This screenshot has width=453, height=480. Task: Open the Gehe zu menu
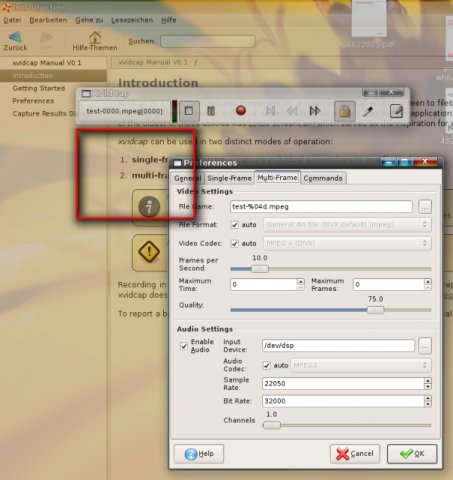pos(89,20)
